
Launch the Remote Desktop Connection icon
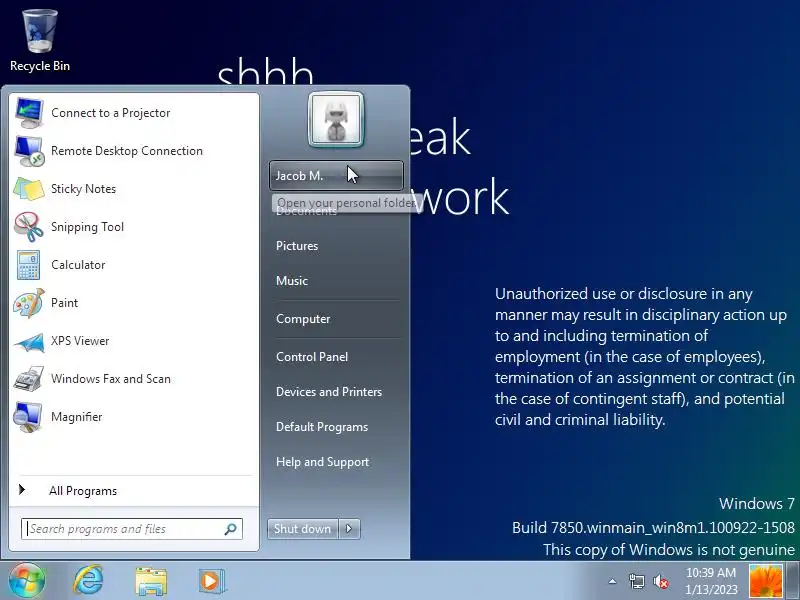click(x=29, y=151)
